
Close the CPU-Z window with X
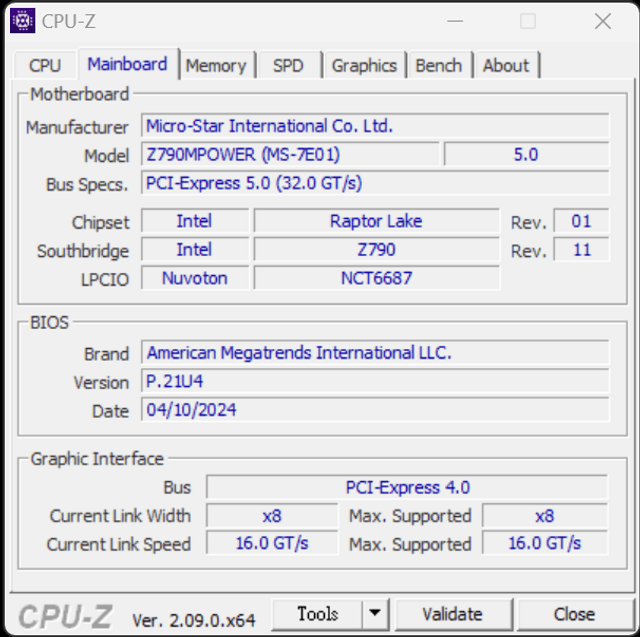point(602,21)
